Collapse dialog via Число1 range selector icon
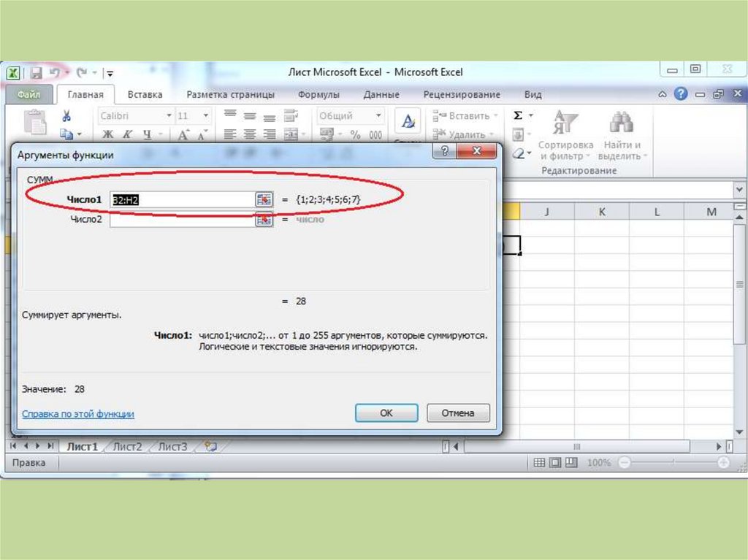Viewport: 748px width, 560px height. click(x=264, y=200)
